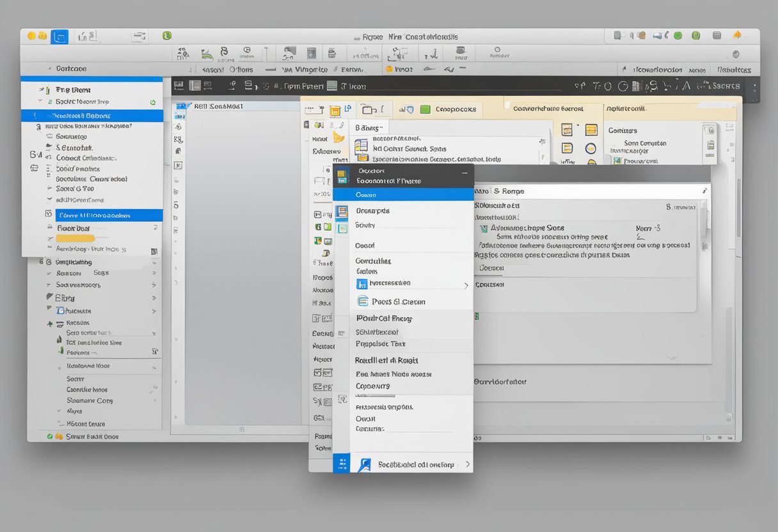This screenshot has height=532, width=778.
Task: Select the blue highlighted menu entry
Action: (x=403, y=195)
